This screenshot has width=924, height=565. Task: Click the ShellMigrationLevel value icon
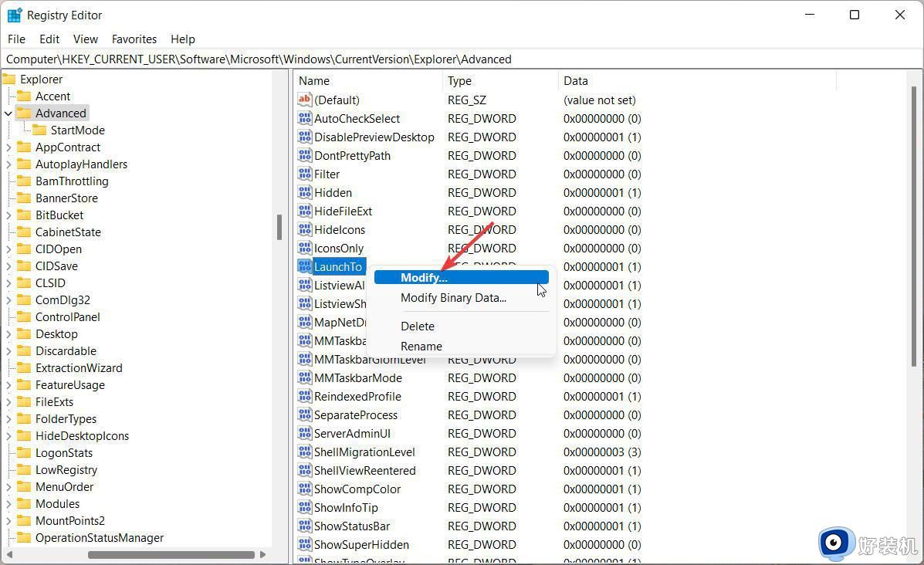point(305,452)
